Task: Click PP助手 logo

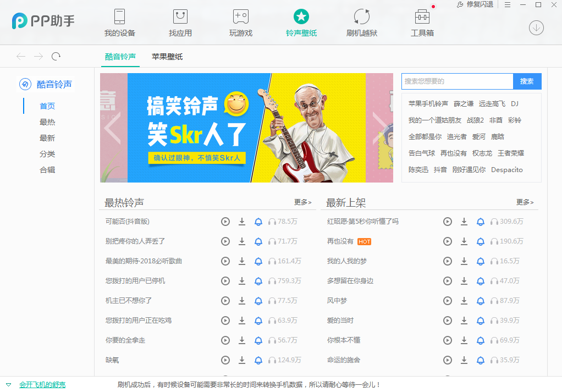Action: pyautogui.click(x=43, y=21)
